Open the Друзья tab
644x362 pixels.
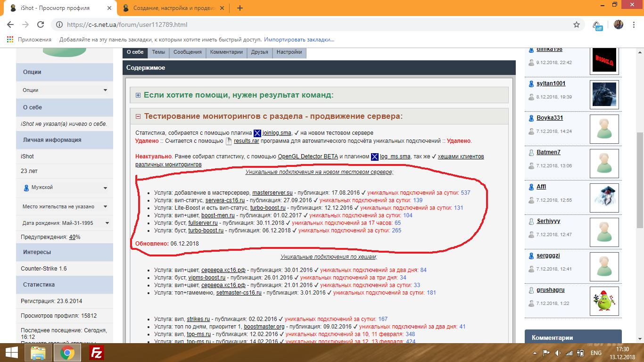(260, 52)
